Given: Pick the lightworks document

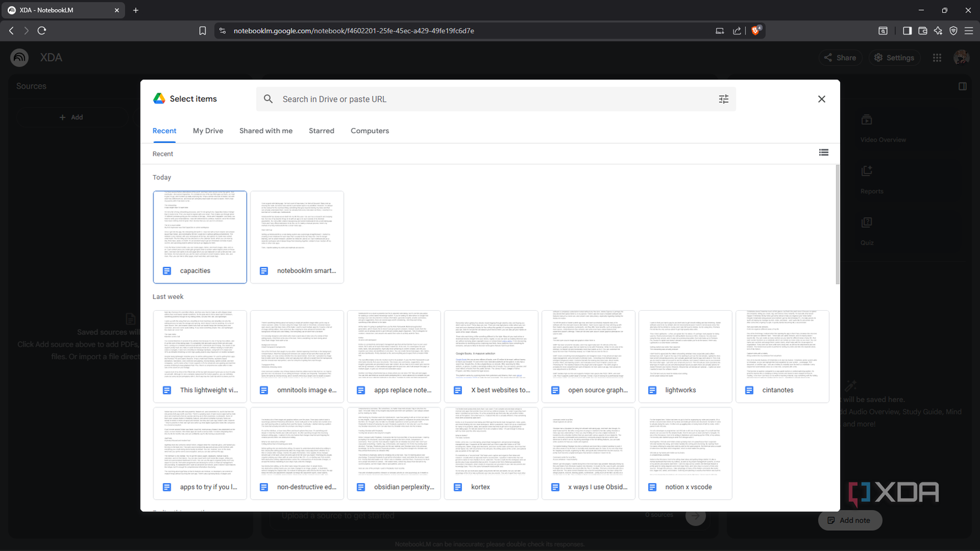Looking at the screenshot, I should (685, 356).
